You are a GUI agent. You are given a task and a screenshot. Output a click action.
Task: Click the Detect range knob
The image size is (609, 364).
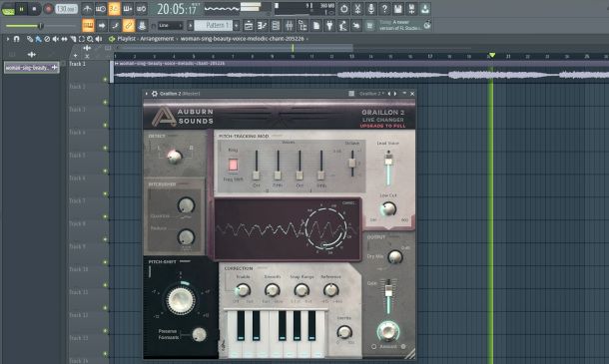point(175,156)
